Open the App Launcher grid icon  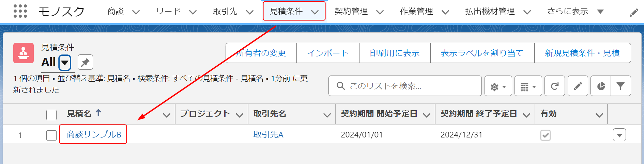[x=20, y=11]
